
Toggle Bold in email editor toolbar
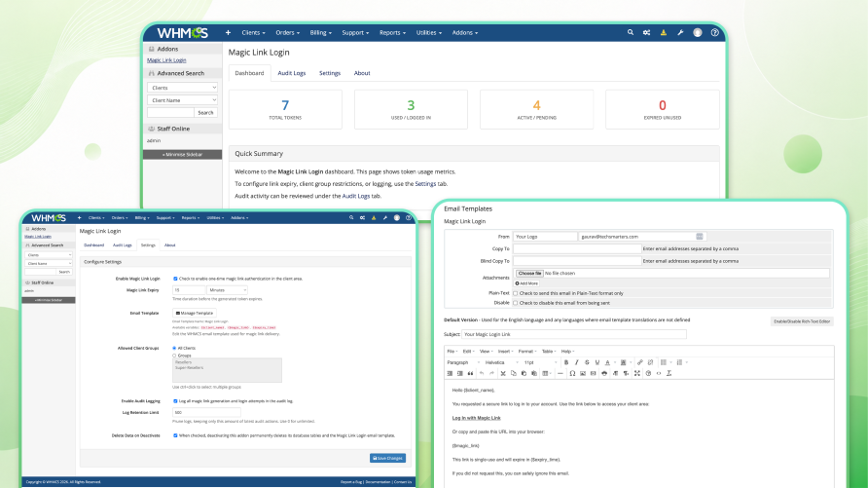click(x=565, y=362)
